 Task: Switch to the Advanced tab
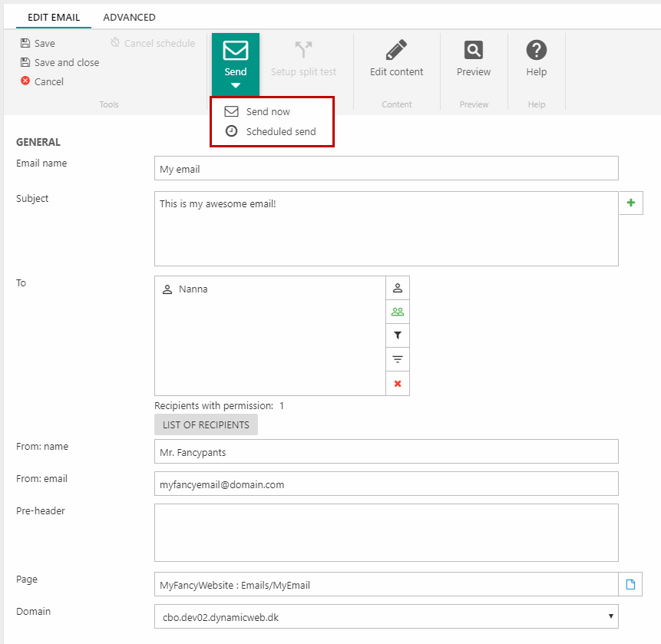[129, 17]
